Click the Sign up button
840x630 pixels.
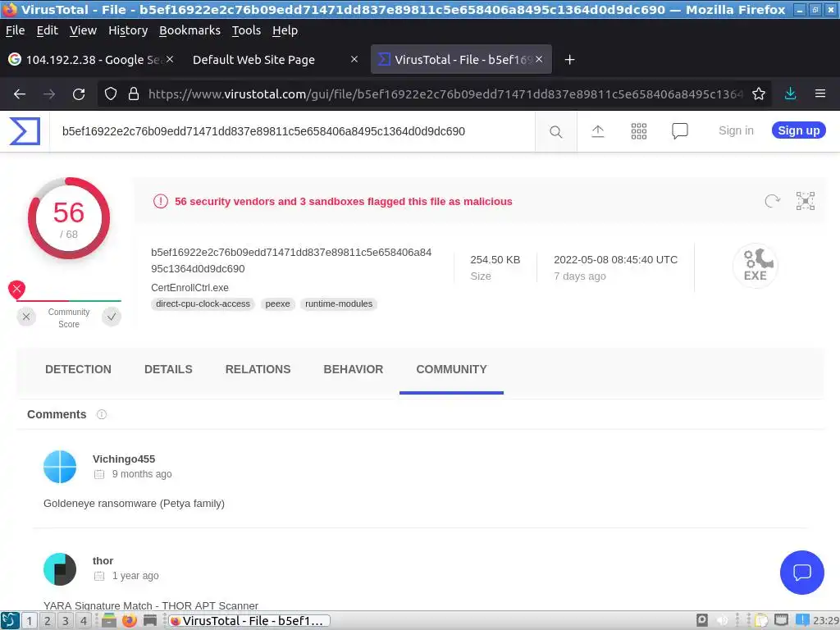(799, 130)
